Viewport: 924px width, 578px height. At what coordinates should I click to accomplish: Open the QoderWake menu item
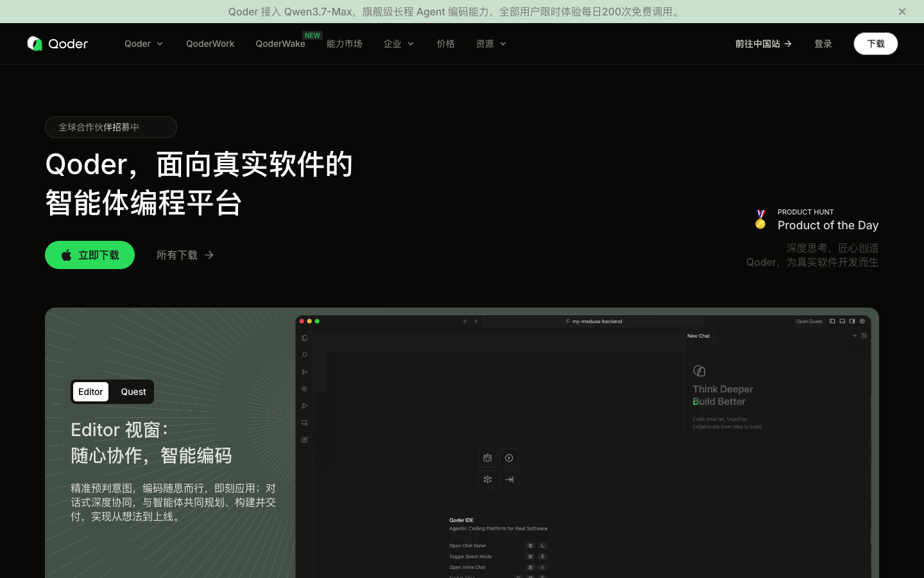pyautogui.click(x=280, y=44)
